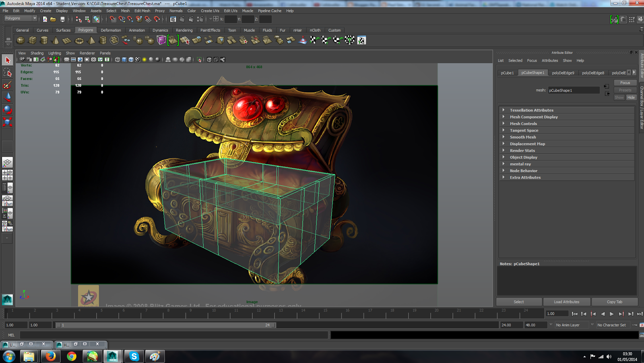Open the Polygons menu set dropdown
Image resolution: width=644 pixels, height=363 pixels.
[x=20, y=18]
